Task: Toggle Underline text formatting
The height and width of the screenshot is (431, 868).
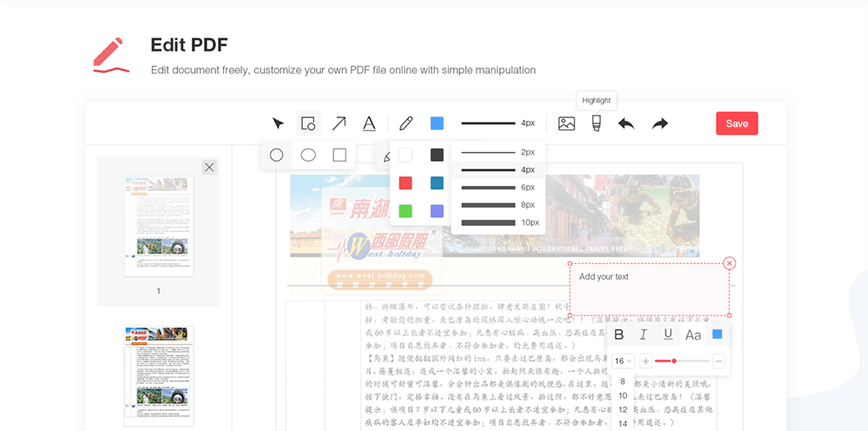Action: coord(667,335)
